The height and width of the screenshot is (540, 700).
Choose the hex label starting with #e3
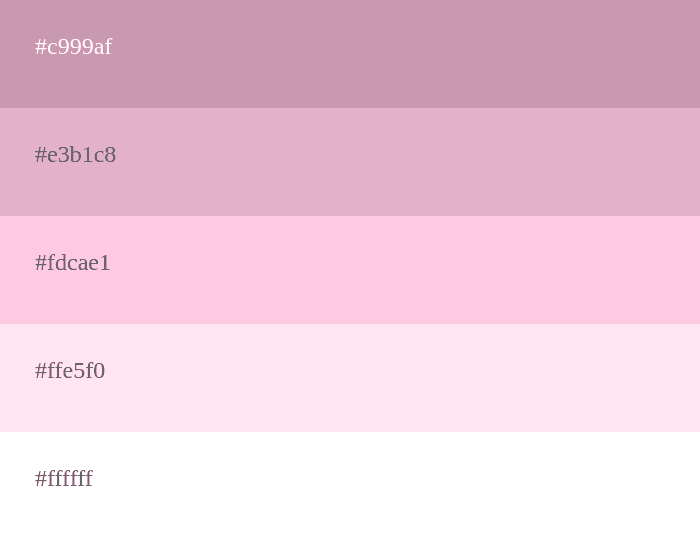[75, 155]
